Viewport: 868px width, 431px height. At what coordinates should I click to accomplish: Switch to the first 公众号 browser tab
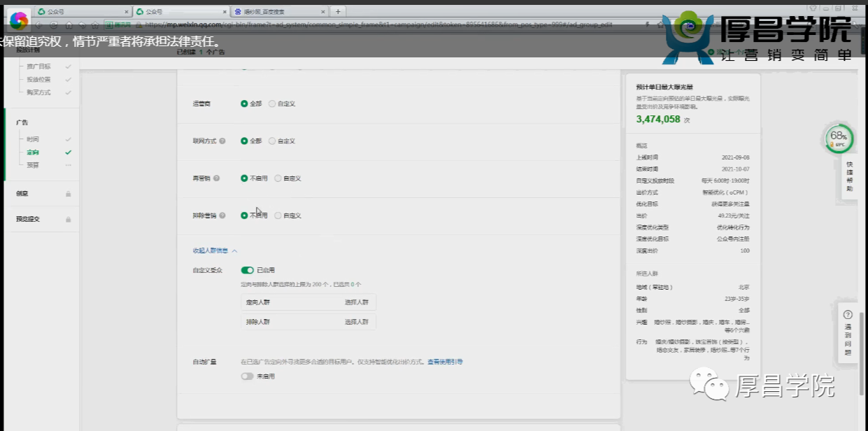(x=83, y=12)
